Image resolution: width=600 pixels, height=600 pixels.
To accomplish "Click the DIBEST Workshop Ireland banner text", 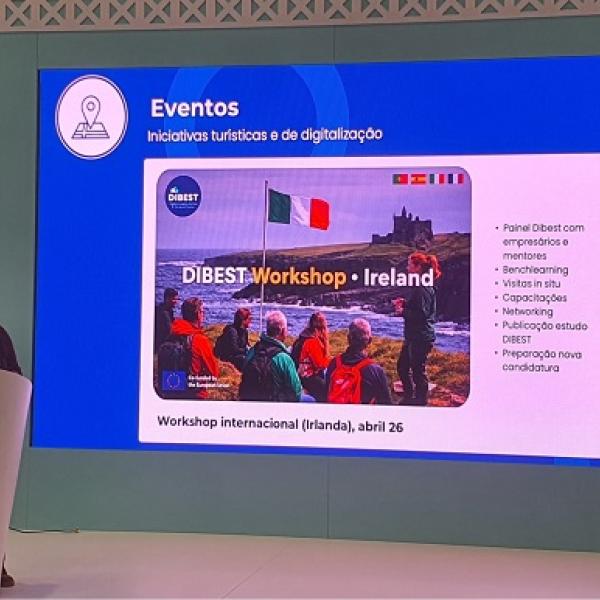I will pos(308,277).
